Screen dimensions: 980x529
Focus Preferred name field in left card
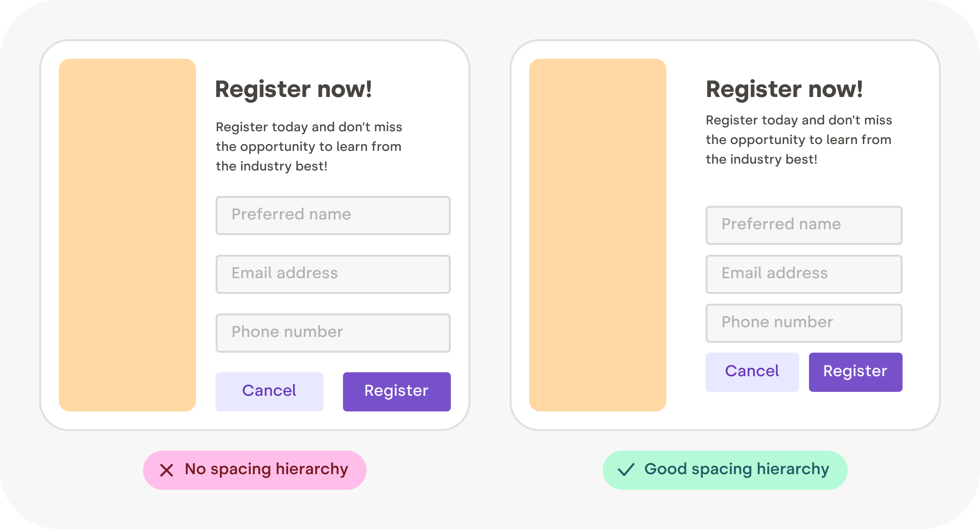click(x=333, y=216)
